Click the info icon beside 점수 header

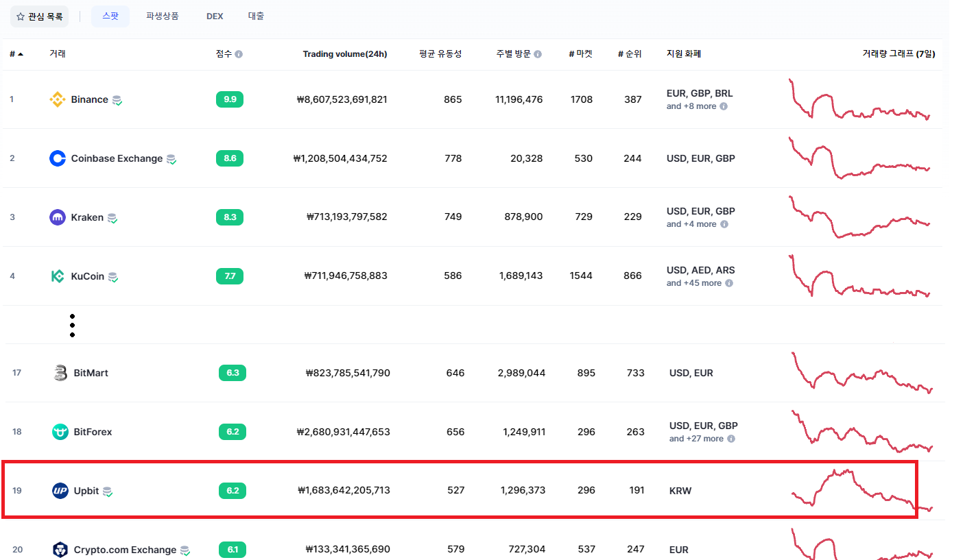point(239,54)
